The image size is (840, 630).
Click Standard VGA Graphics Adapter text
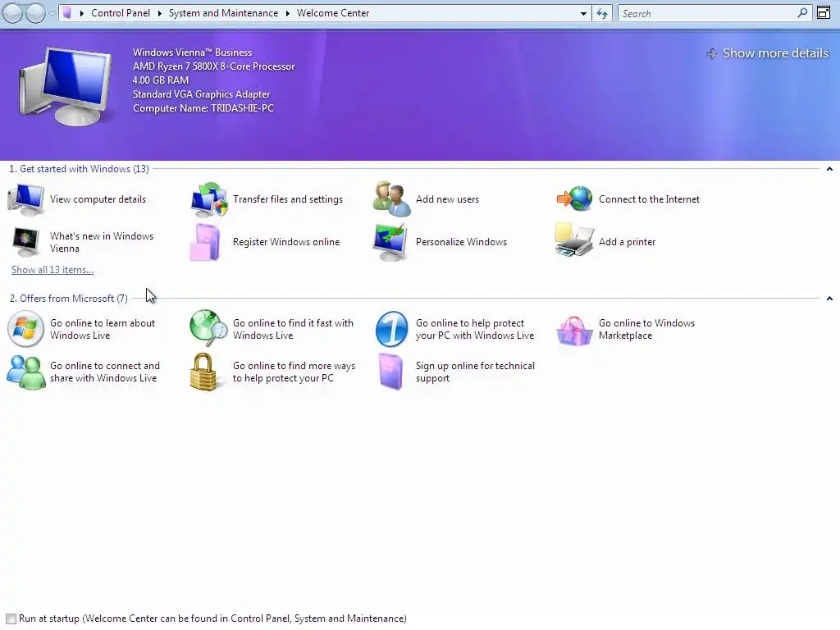pyautogui.click(x=202, y=94)
